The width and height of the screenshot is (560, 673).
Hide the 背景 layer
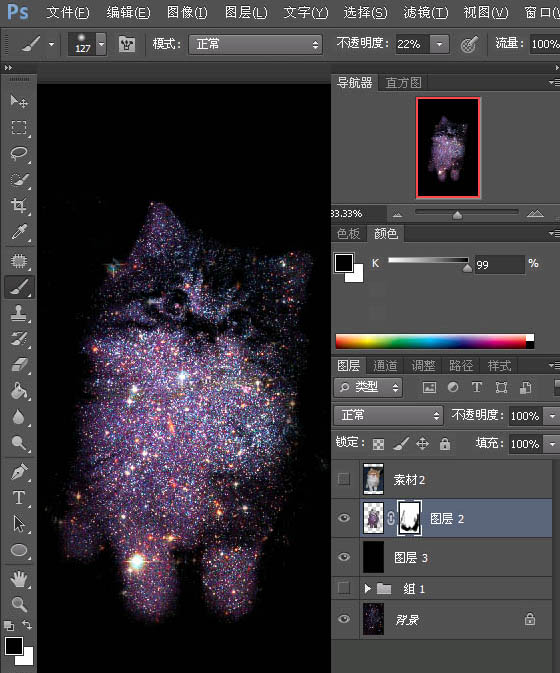tap(344, 618)
